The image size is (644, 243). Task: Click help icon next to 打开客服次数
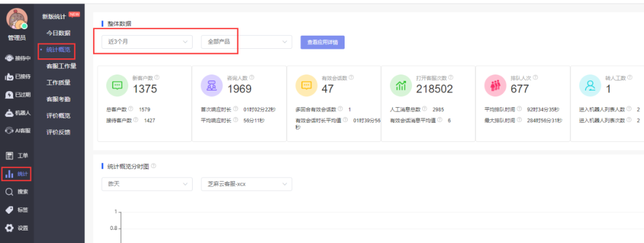click(x=451, y=77)
